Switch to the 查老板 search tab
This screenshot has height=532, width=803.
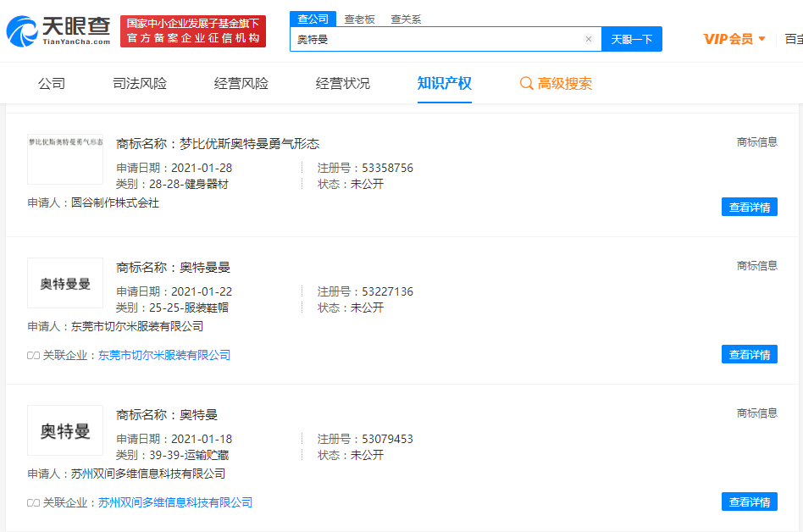click(x=359, y=19)
